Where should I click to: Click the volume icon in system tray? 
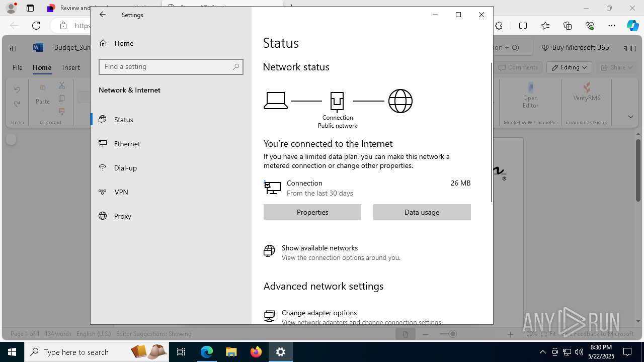[579, 352]
